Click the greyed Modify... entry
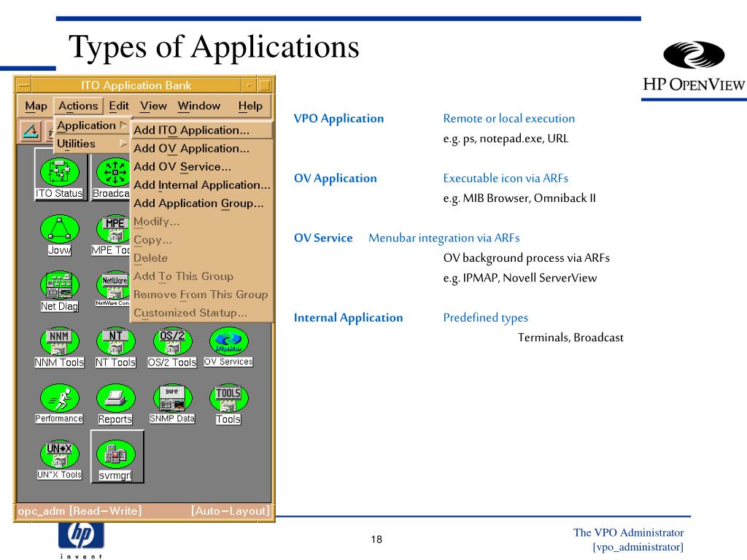This screenshot has height=560, width=747. (201, 222)
